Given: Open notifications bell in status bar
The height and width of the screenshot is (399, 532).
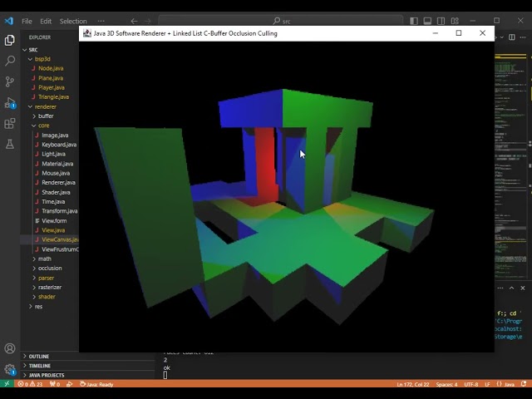Looking at the screenshot, I should (524, 384).
